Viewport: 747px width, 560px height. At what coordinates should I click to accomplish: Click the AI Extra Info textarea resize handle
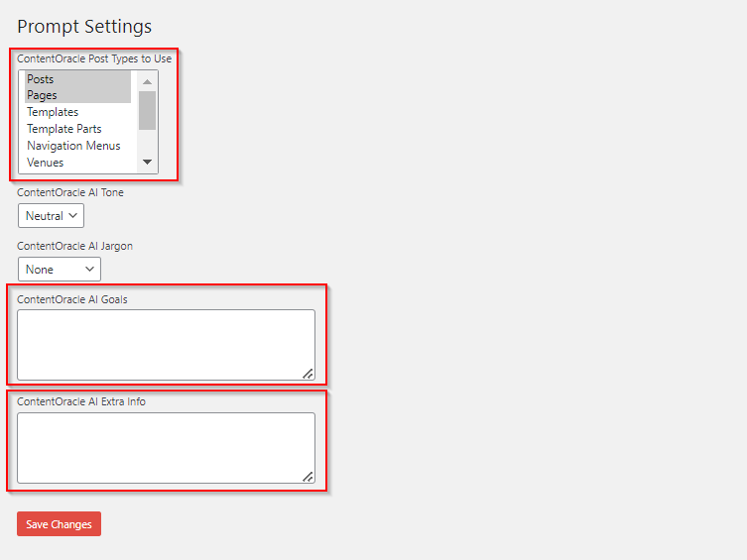[x=308, y=477]
